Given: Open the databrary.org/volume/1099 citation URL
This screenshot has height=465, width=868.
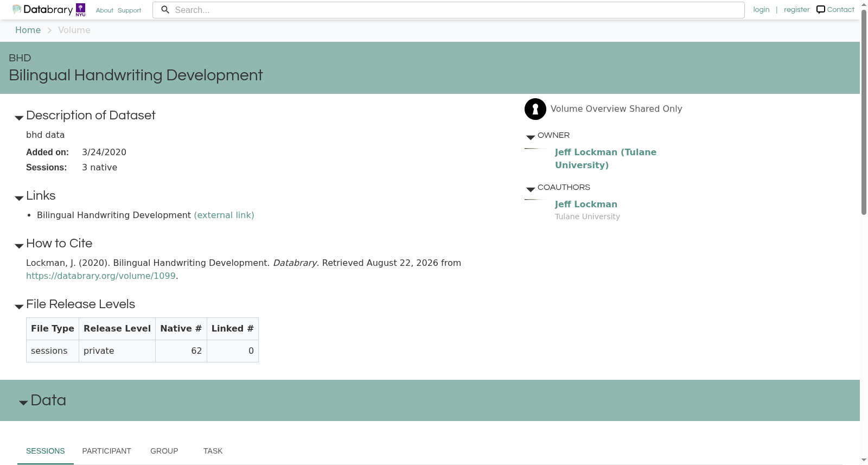Looking at the screenshot, I should click(101, 276).
